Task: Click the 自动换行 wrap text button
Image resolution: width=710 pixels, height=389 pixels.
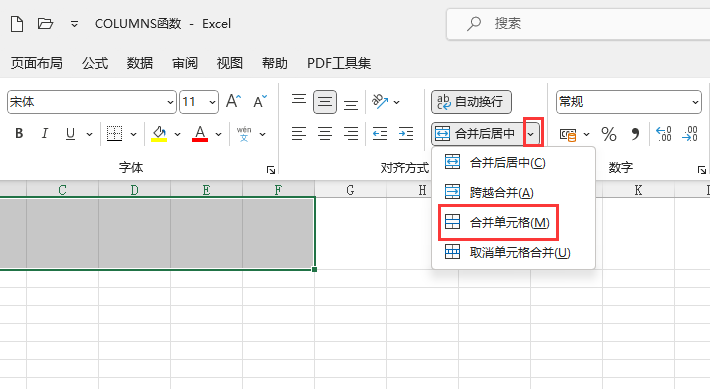Action: pyautogui.click(x=471, y=102)
